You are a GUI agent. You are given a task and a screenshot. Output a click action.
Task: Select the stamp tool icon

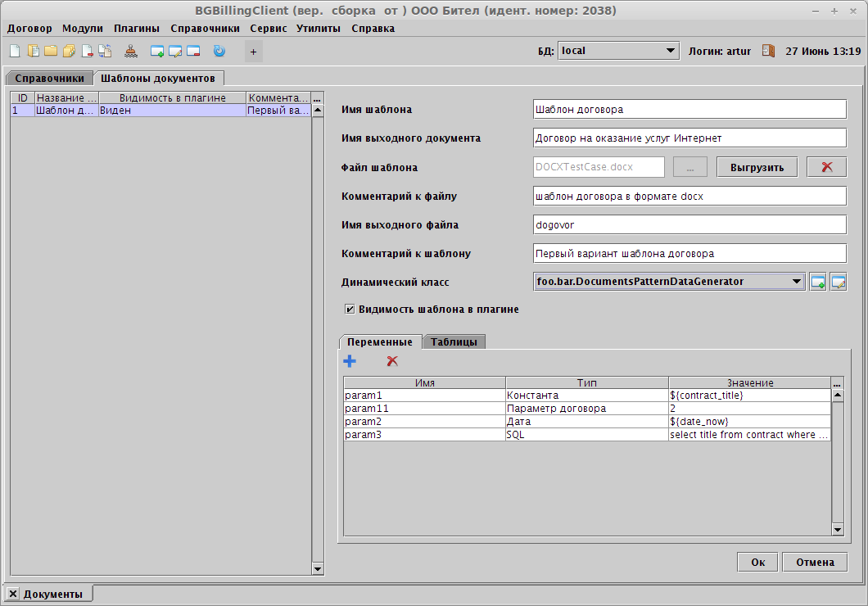click(x=131, y=50)
